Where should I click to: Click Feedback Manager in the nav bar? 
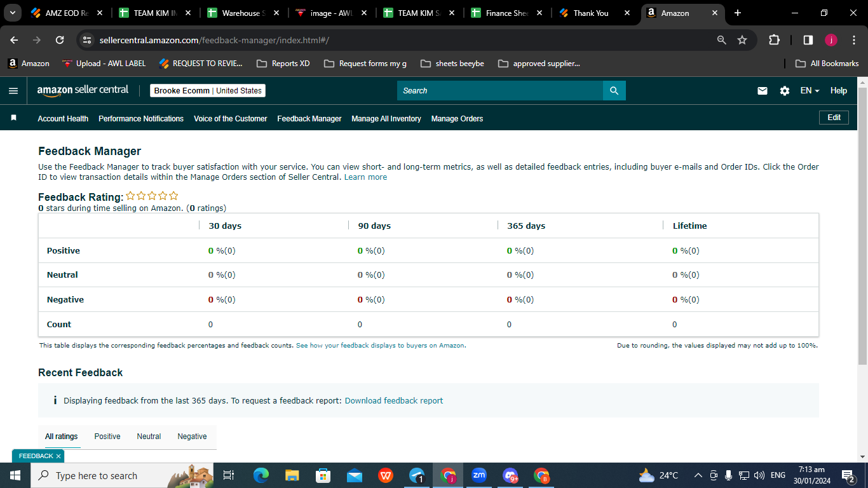[x=309, y=119]
